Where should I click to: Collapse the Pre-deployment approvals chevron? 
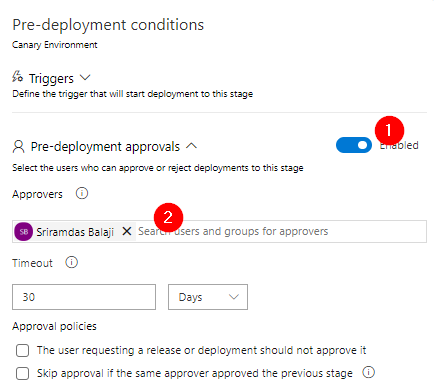click(x=191, y=146)
